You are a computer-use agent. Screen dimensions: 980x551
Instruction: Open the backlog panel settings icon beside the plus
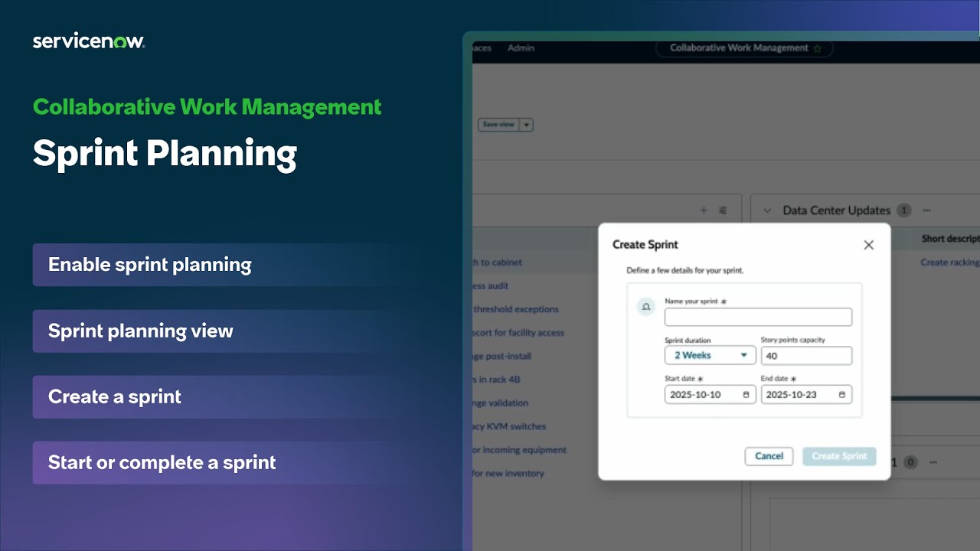pyautogui.click(x=723, y=210)
